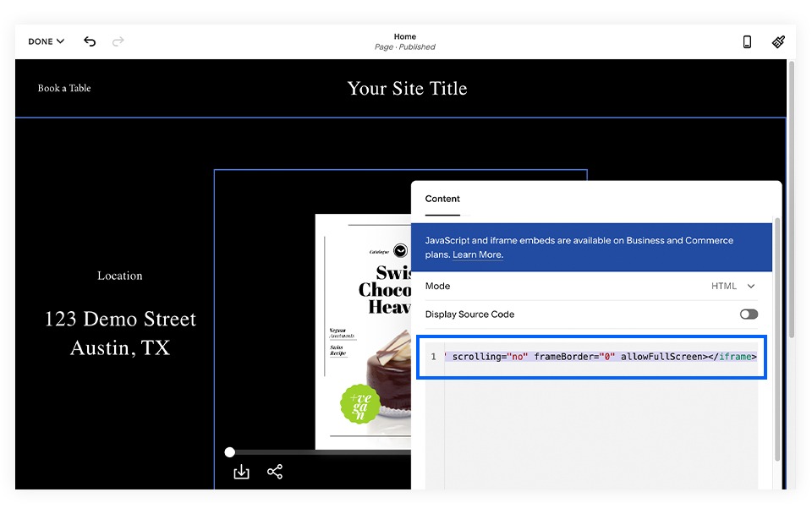Click the Book a Table navigation link
The height and width of the screenshot is (514, 812).
pyautogui.click(x=63, y=88)
